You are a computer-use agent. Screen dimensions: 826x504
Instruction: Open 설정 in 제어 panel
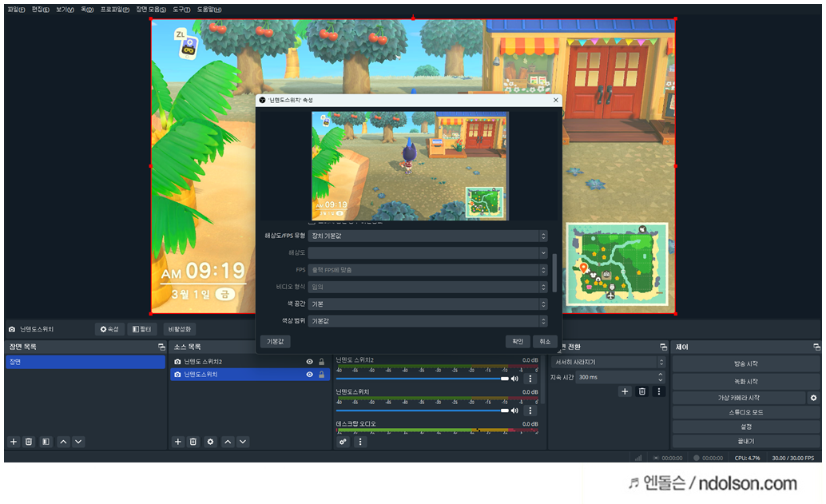[746, 427]
